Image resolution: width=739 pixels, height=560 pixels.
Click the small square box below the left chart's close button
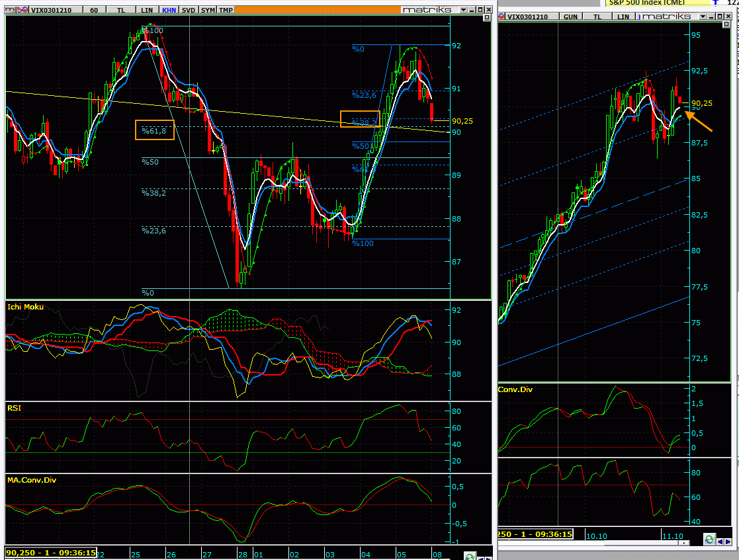click(x=488, y=18)
